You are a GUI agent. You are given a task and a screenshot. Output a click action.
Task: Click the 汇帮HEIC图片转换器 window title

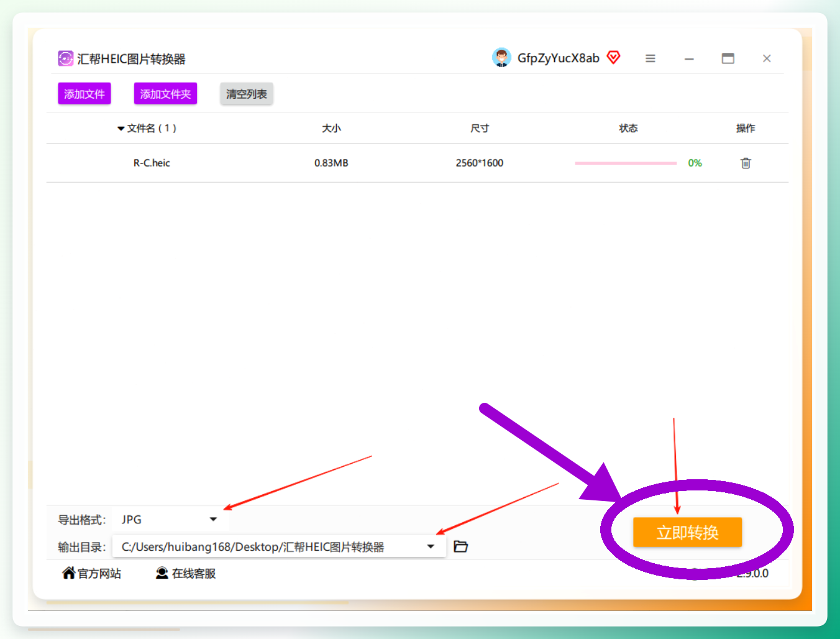pos(131,59)
